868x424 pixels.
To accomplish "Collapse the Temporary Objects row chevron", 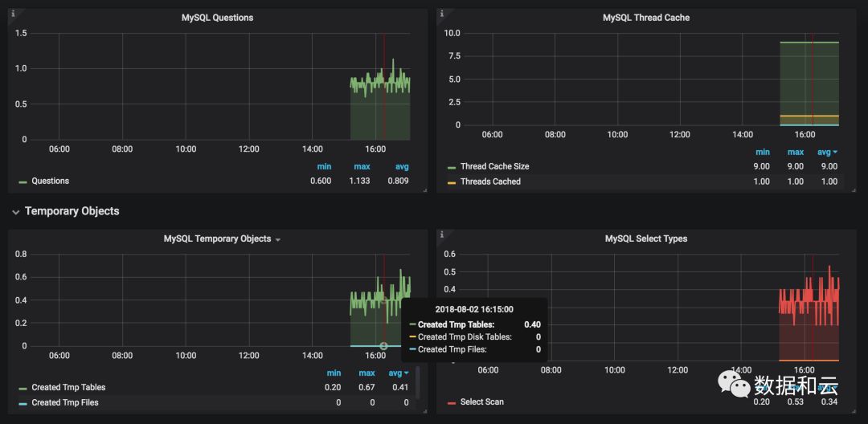I will tap(15, 212).
